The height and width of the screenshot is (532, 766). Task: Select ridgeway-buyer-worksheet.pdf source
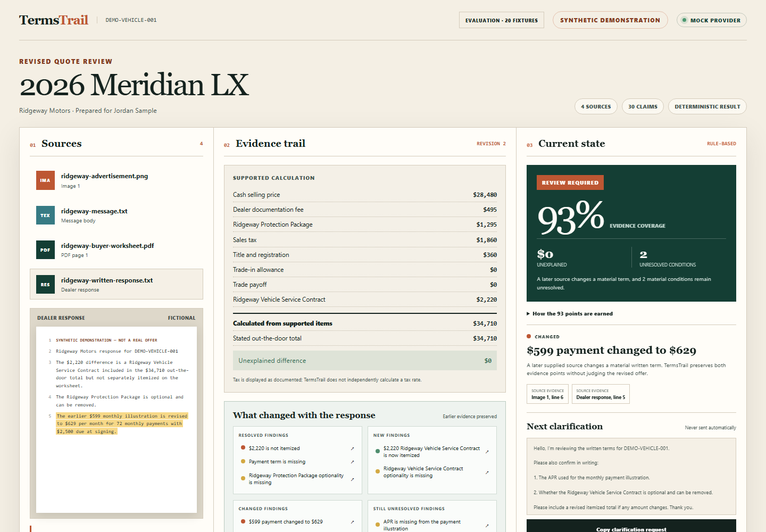116,250
